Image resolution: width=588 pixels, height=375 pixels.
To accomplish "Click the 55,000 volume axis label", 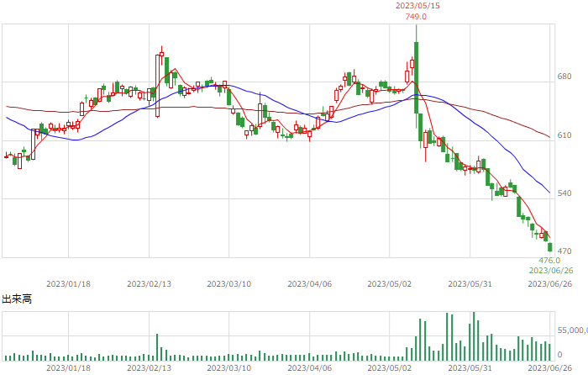I will (573, 330).
